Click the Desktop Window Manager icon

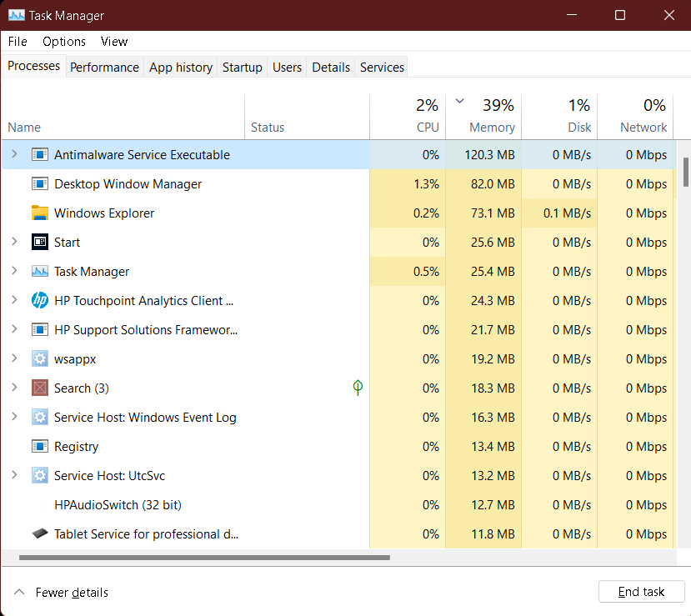coord(40,183)
